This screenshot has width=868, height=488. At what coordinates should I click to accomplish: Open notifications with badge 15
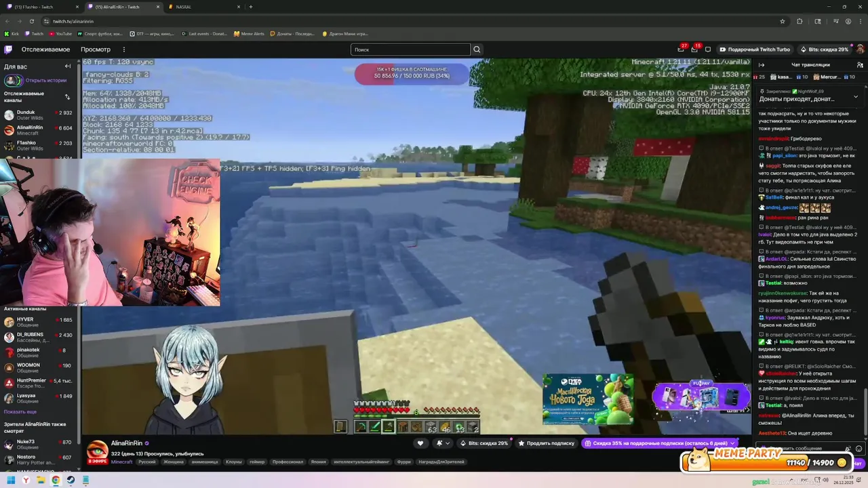click(x=694, y=49)
